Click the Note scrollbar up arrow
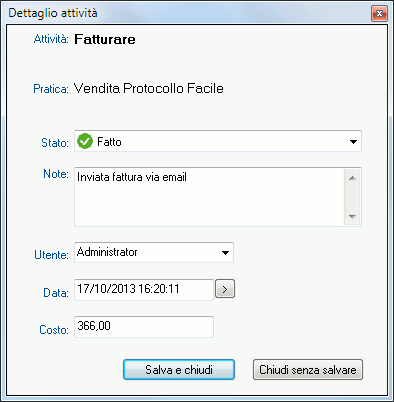Viewport: 394px width, 402px height. tap(352, 178)
